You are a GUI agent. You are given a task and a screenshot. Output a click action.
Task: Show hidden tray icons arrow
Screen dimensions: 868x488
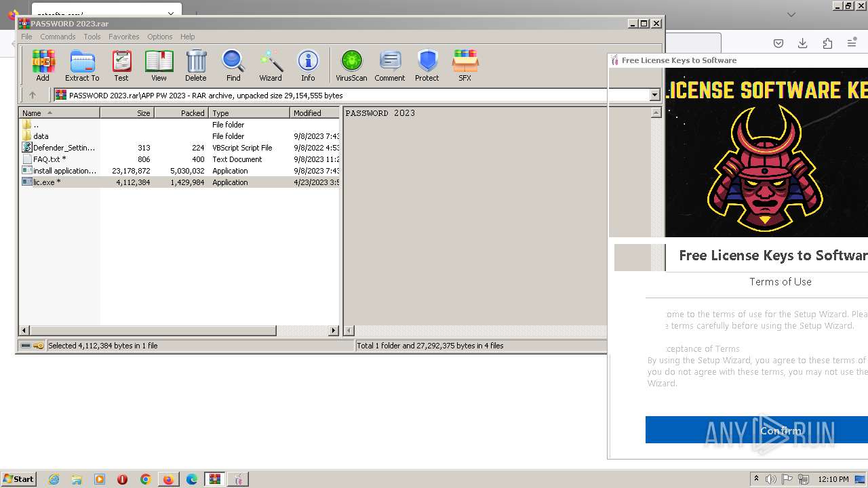point(756,479)
